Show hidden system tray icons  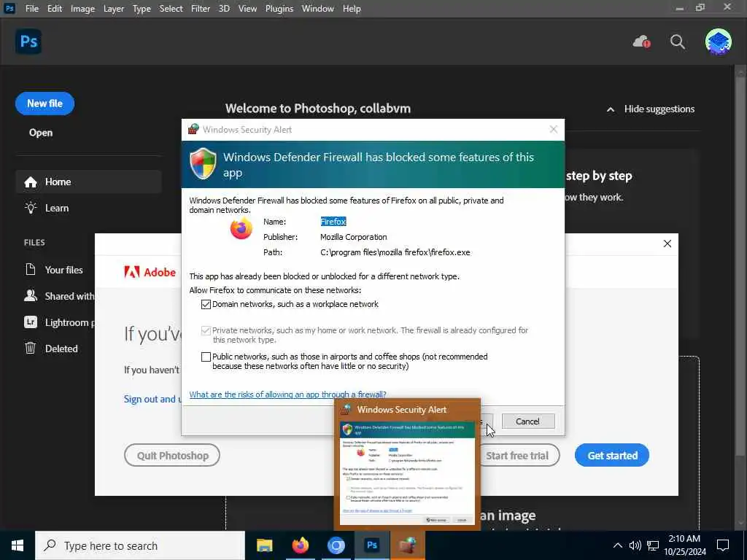coord(617,545)
